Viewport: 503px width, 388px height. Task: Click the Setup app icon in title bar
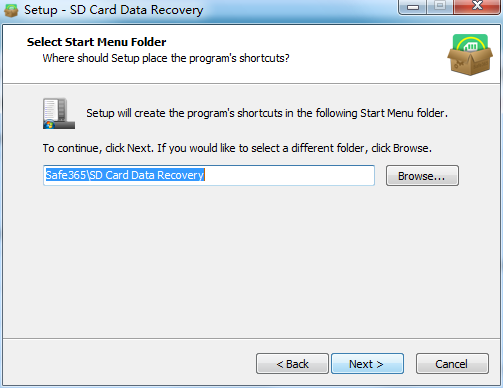[x=11, y=10]
